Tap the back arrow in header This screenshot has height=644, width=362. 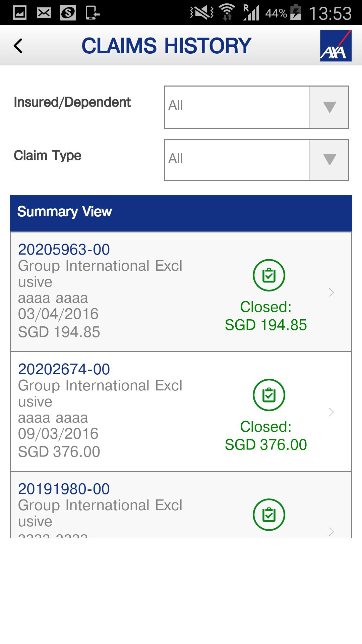[18, 46]
